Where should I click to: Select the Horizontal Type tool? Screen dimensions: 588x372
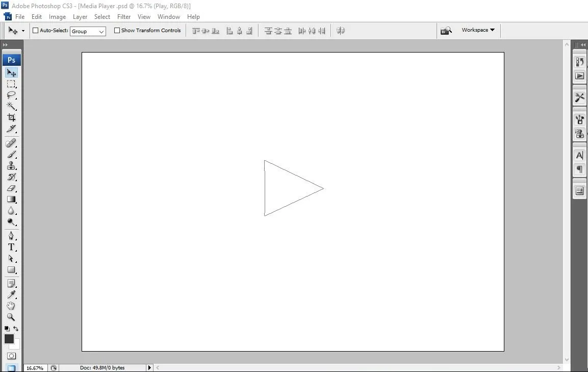tap(11, 247)
